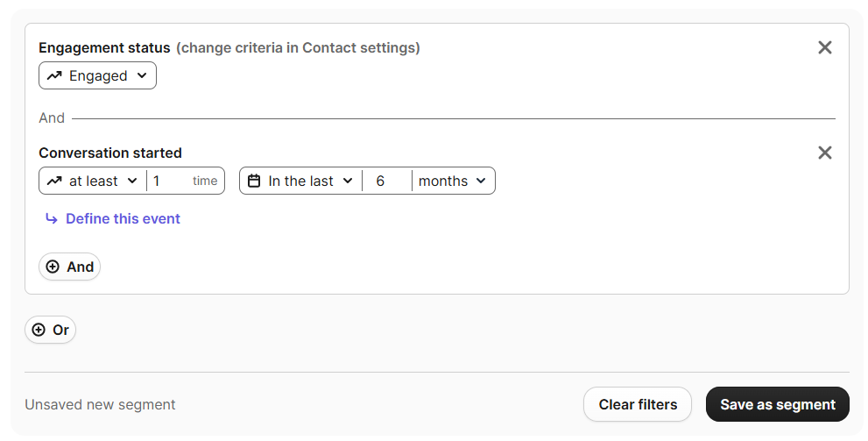Click plus circle icon on And button
This screenshot has width=868, height=441.
pyautogui.click(x=53, y=267)
